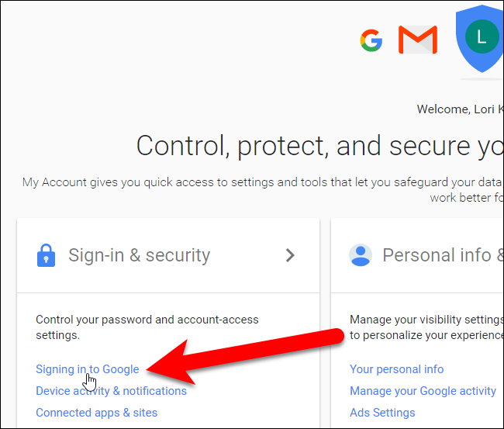Click the person icon beside Personal info

tap(360, 255)
